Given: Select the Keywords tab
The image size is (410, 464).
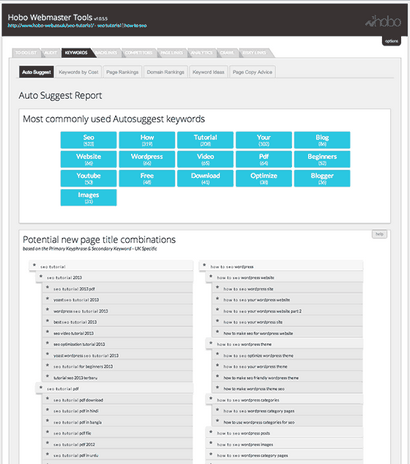Looking at the screenshot, I should (76, 53).
